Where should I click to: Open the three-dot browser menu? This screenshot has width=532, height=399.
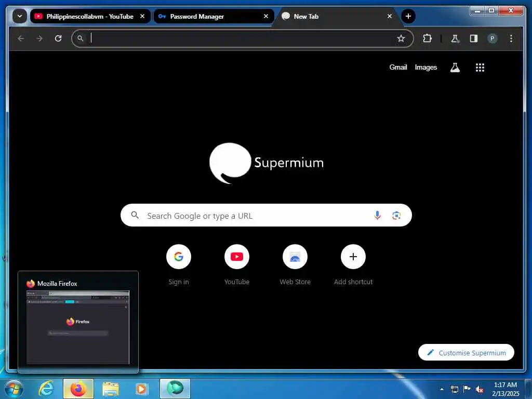pos(511,38)
